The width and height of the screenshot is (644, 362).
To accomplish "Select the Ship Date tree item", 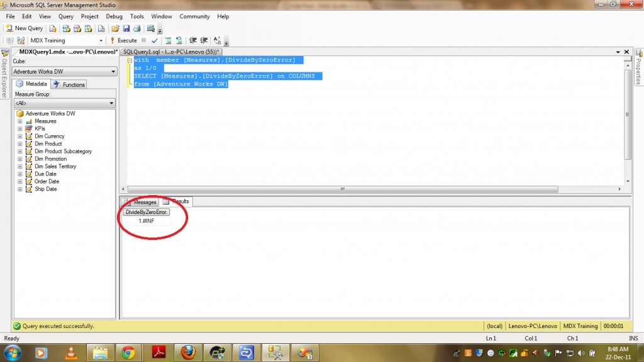I will coord(45,189).
